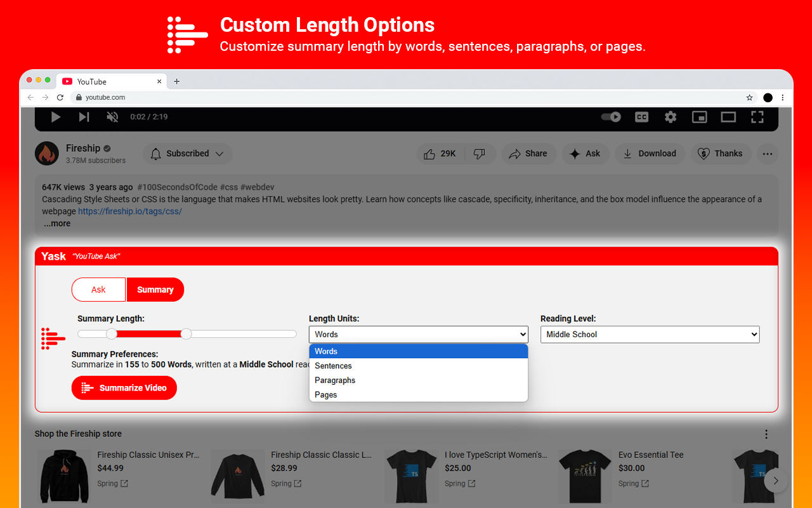
Task: Open the Fireship channel avatar
Action: tap(46, 154)
